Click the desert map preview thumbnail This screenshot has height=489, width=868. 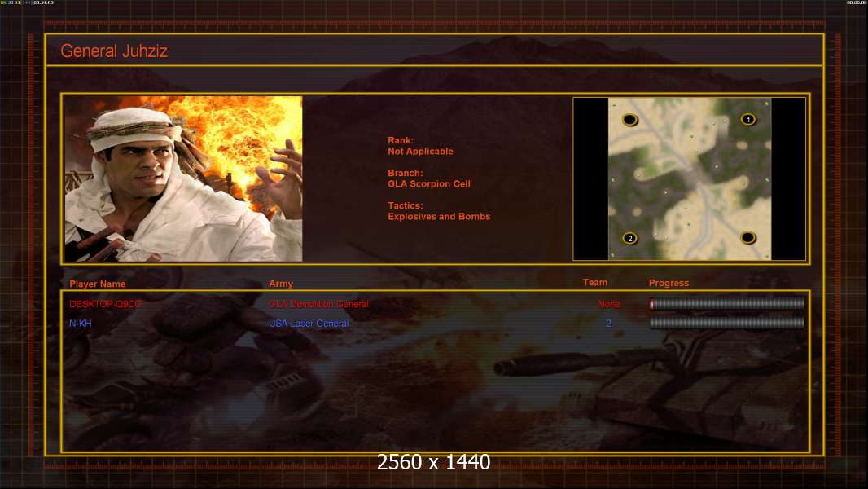pos(689,178)
